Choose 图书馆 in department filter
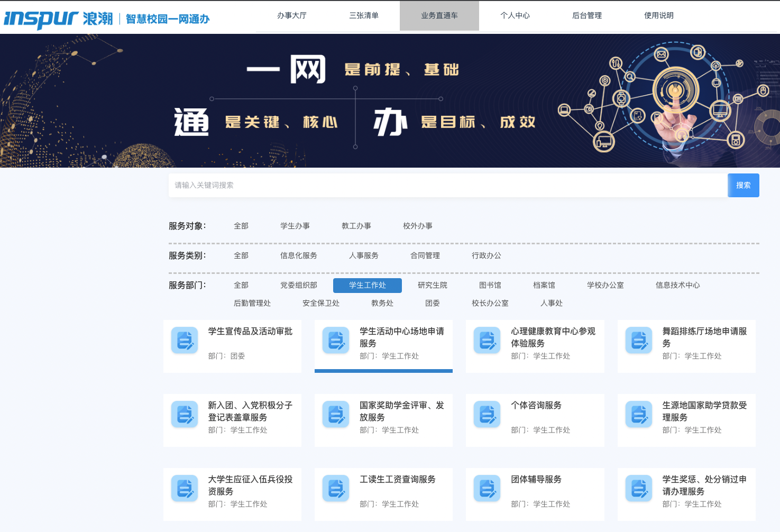 coord(490,285)
